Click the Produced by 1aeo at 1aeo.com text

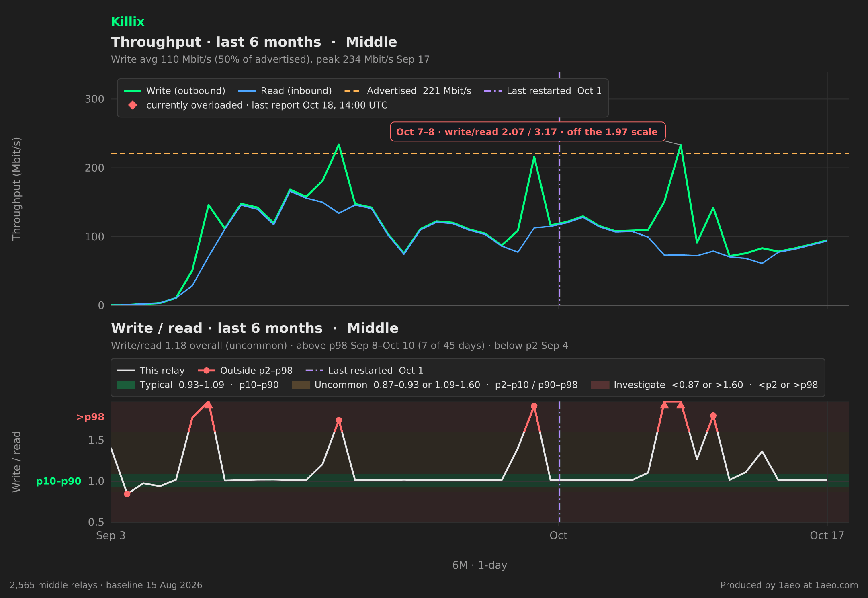pos(789,585)
